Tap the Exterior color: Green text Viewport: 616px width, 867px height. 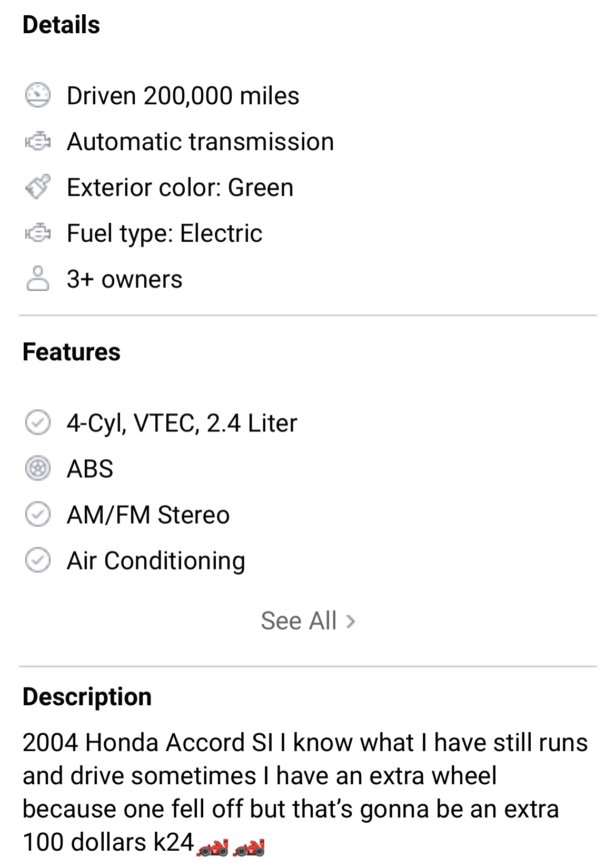180,188
